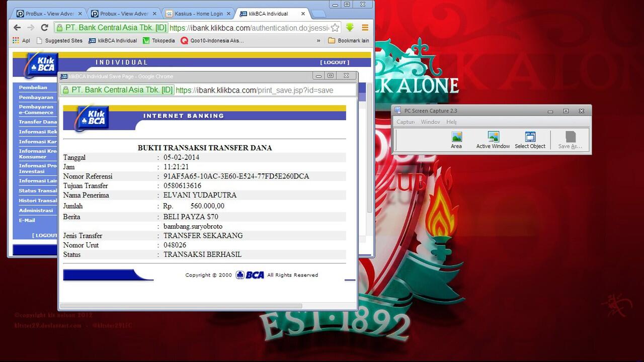
Task: Click the Area capture tool
Action: (x=456, y=140)
